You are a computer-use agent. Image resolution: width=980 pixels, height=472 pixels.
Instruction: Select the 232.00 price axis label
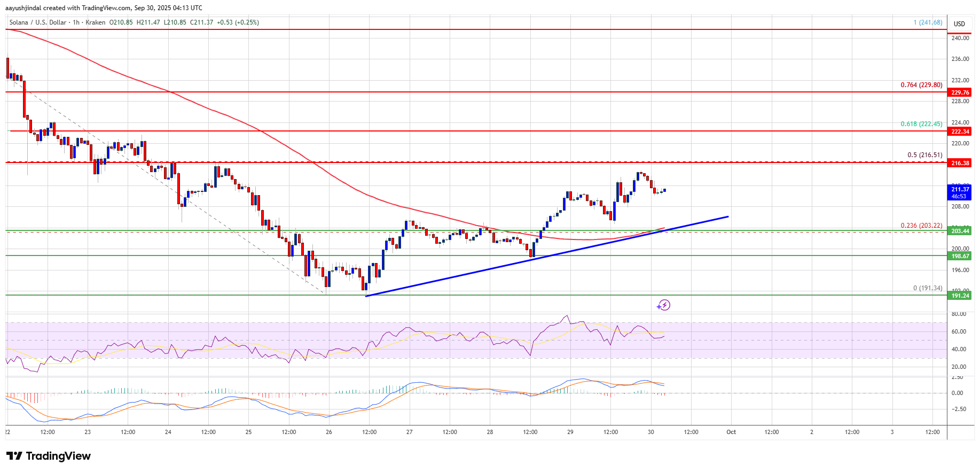[x=960, y=80]
